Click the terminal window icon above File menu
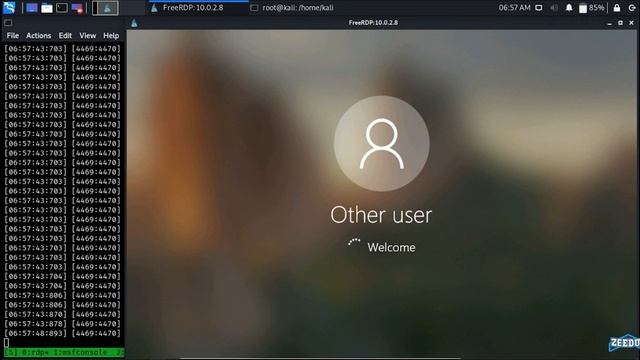This screenshot has height=360, width=640. 8,23
